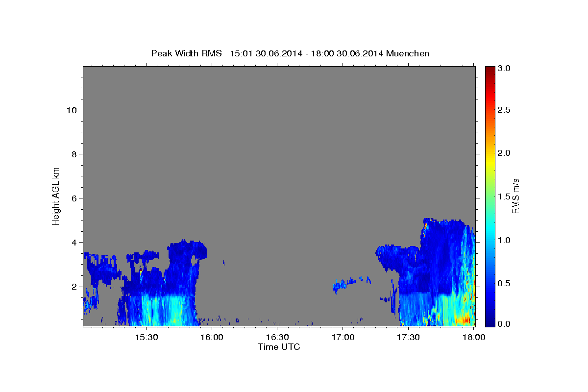Click the colorbar value 3.0
588x392 pixels.
pos(504,68)
